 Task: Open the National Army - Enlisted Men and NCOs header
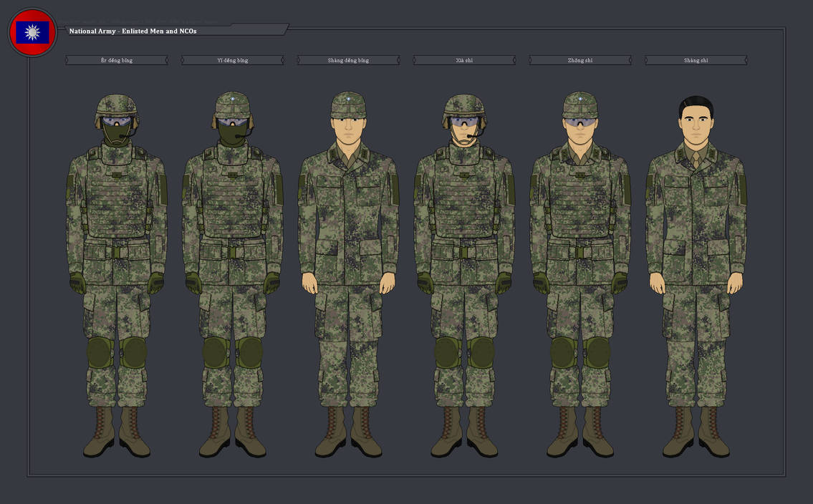pyautogui.click(x=131, y=31)
